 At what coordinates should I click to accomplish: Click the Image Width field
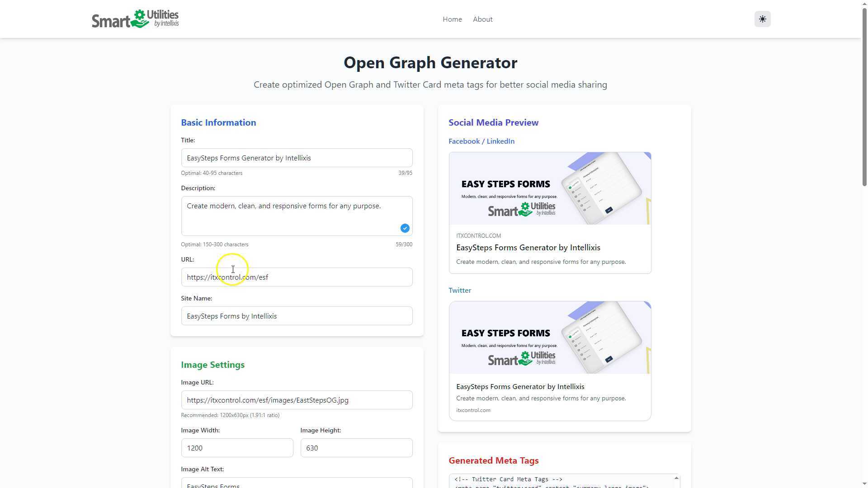(237, 448)
